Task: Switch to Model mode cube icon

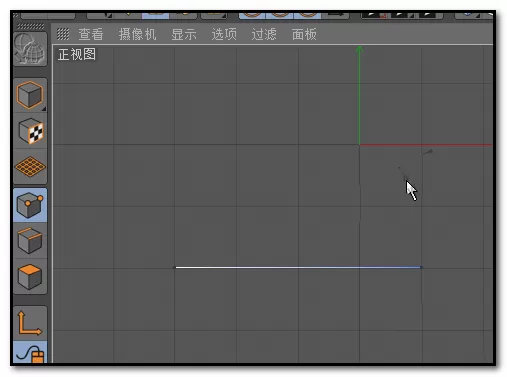Action: 30,95
